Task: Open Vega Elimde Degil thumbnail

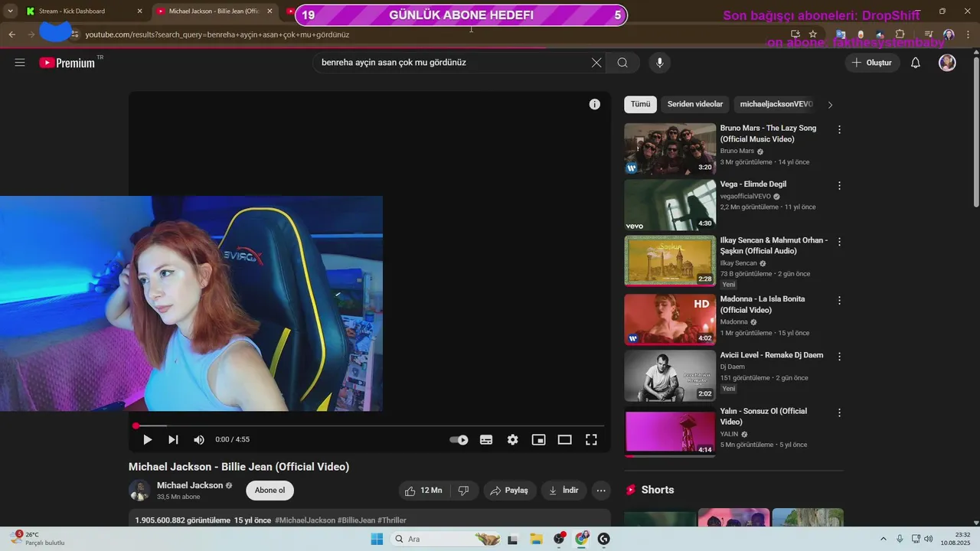Action: point(670,205)
